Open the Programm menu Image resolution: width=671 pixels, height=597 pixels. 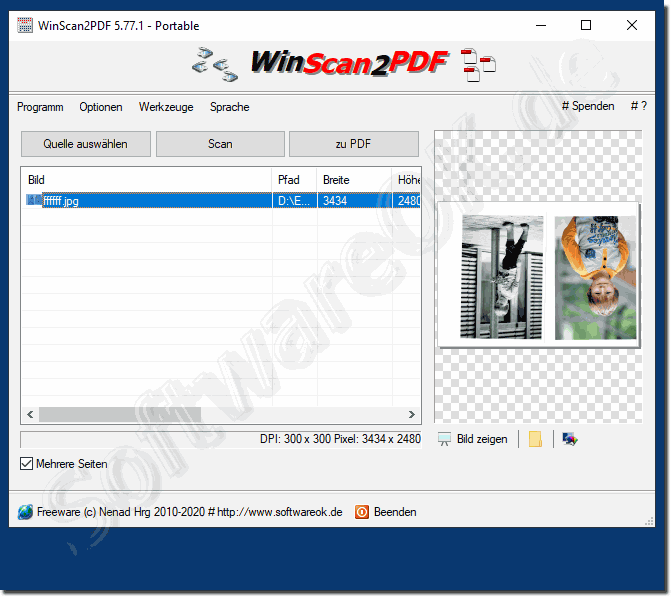[x=40, y=107]
